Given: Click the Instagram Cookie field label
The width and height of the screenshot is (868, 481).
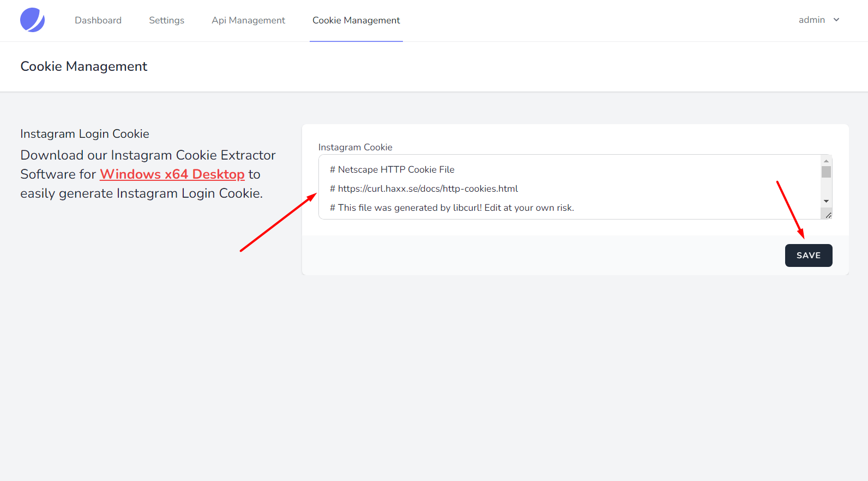Looking at the screenshot, I should pos(355,147).
